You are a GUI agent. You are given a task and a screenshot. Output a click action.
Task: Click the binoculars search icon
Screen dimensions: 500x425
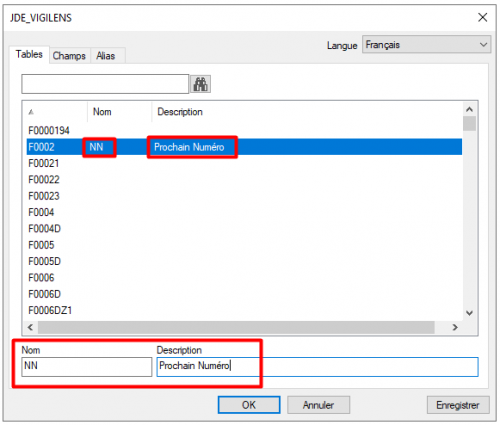point(200,84)
